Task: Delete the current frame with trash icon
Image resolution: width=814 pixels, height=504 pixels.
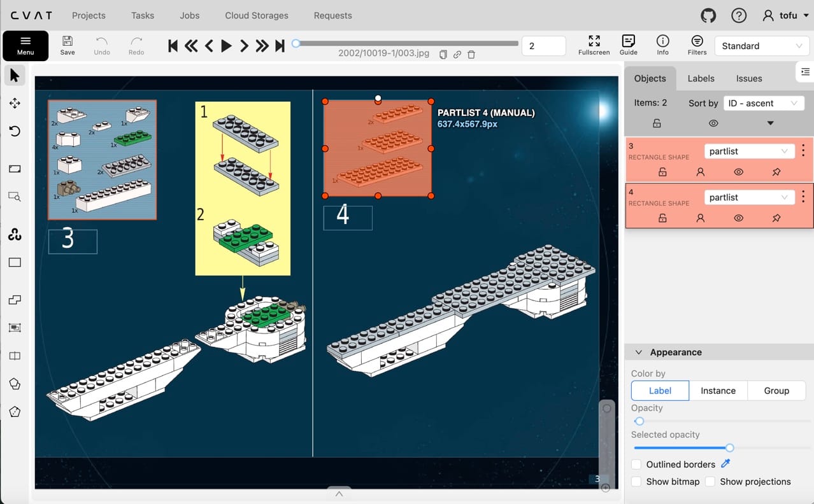Action: pyautogui.click(x=471, y=55)
